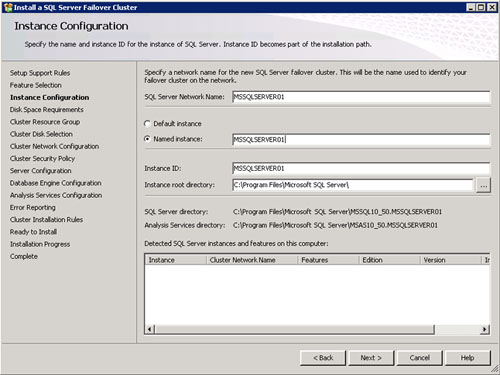Click the Instance root directory field
The width and height of the screenshot is (500, 375).
[352, 185]
